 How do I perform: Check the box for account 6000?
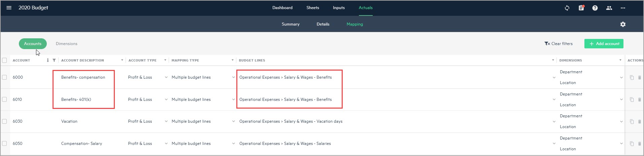pos(4,77)
